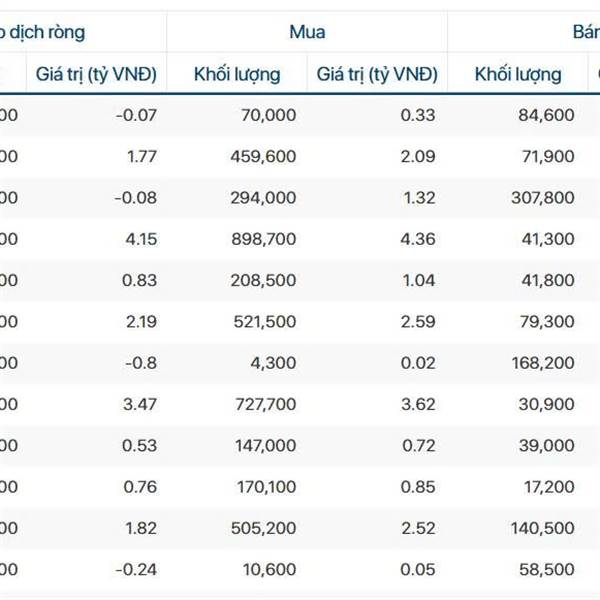Select the buy value cell 2.59
The height and width of the screenshot is (600, 600).
(417, 322)
